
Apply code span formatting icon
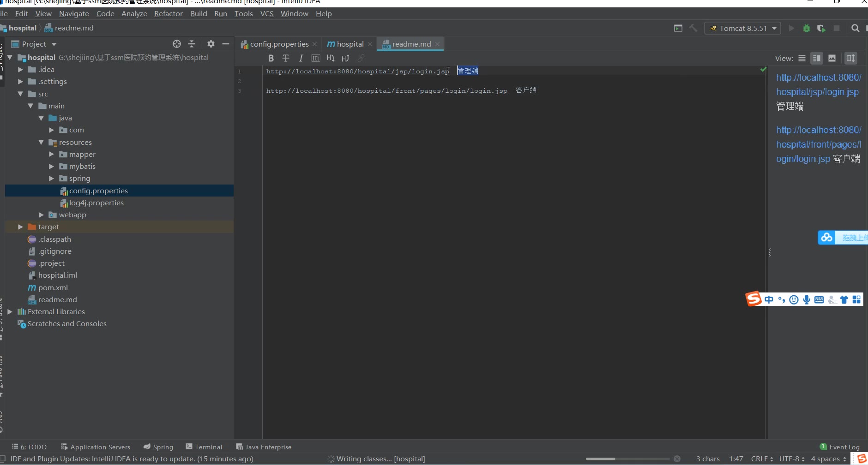click(x=316, y=58)
